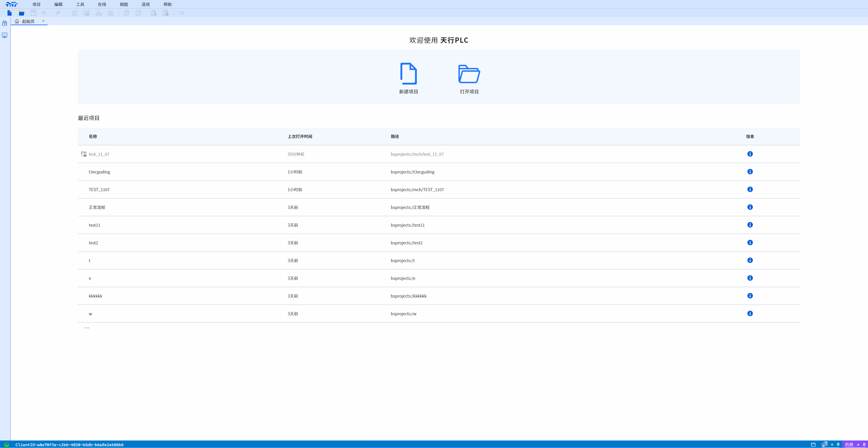The image size is (868, 448).
Task: Click the new file icon in the toolbar
Action: pos(9,13)
